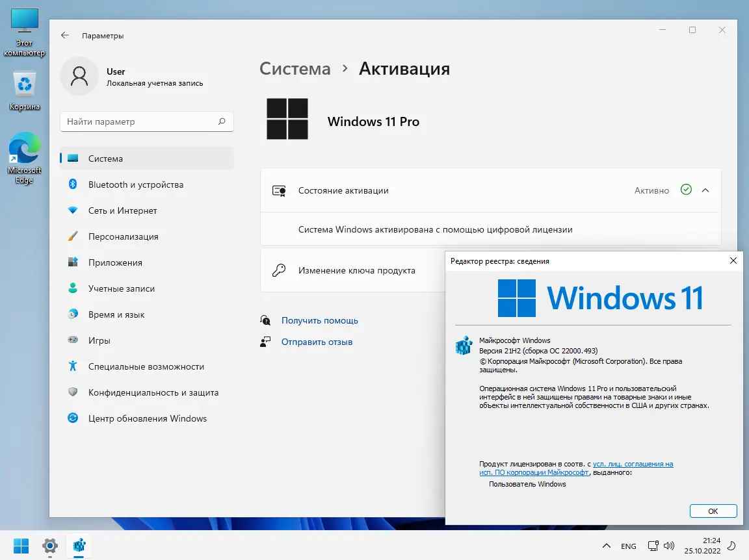Open Settings gear on the taskbar
Image resolution: width=749 pixels, height=560 pixels.
(x=49, y=546)
